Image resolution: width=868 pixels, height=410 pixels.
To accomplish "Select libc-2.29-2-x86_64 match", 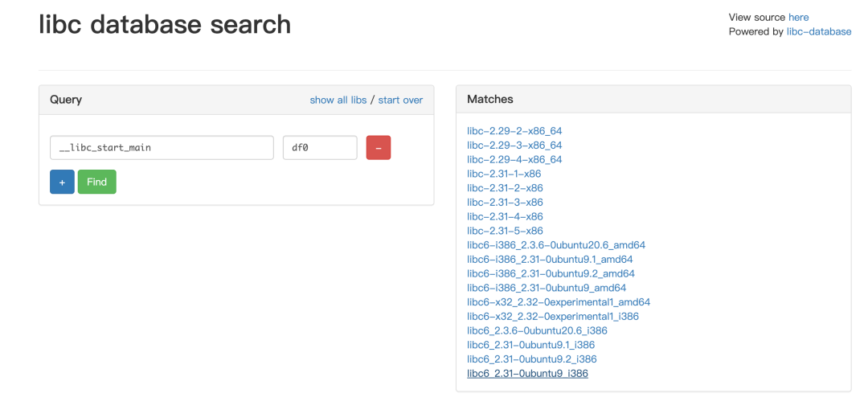I will click(x=514, y=131).
